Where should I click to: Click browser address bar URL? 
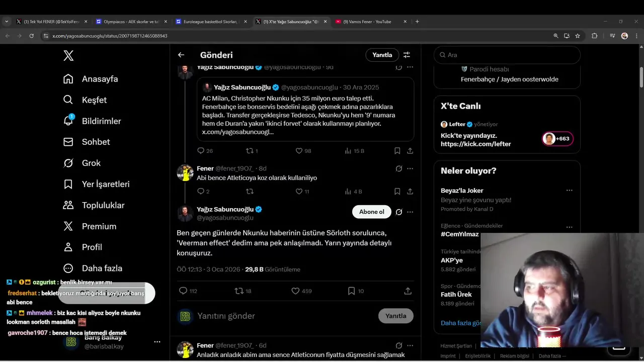[x=110, y=36]
